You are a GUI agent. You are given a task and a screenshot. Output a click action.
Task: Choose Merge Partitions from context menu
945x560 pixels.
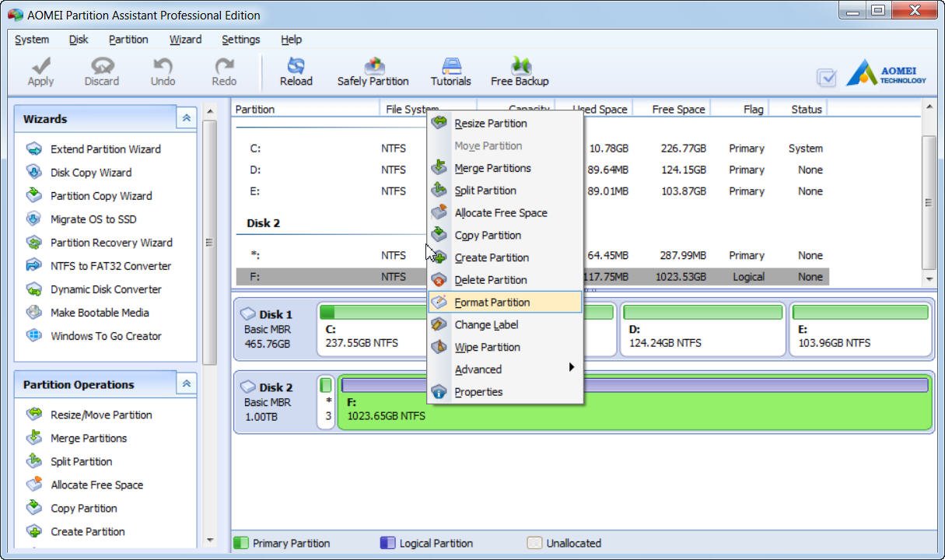point(505,168)
